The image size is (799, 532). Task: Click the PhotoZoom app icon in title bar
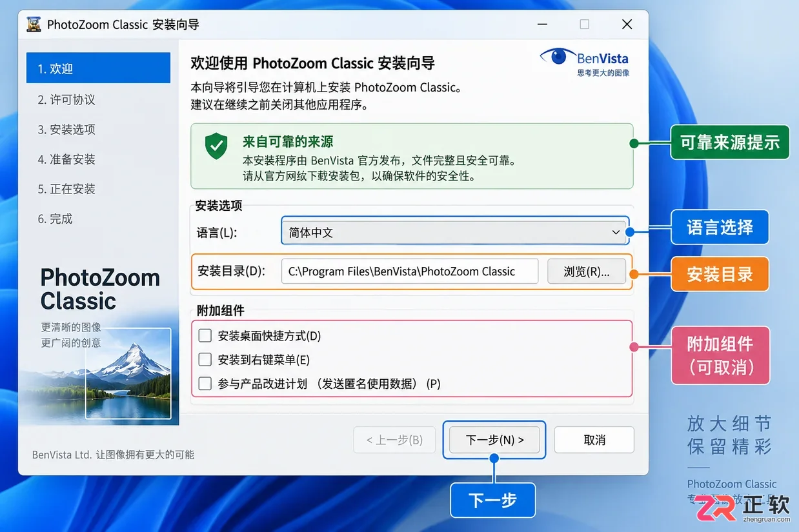click(34, 25)
